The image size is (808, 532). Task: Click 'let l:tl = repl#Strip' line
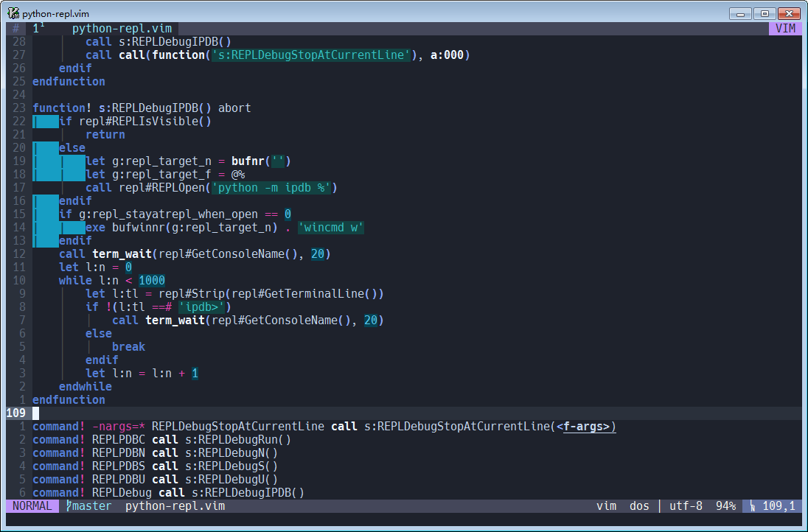tap(234, 293)
